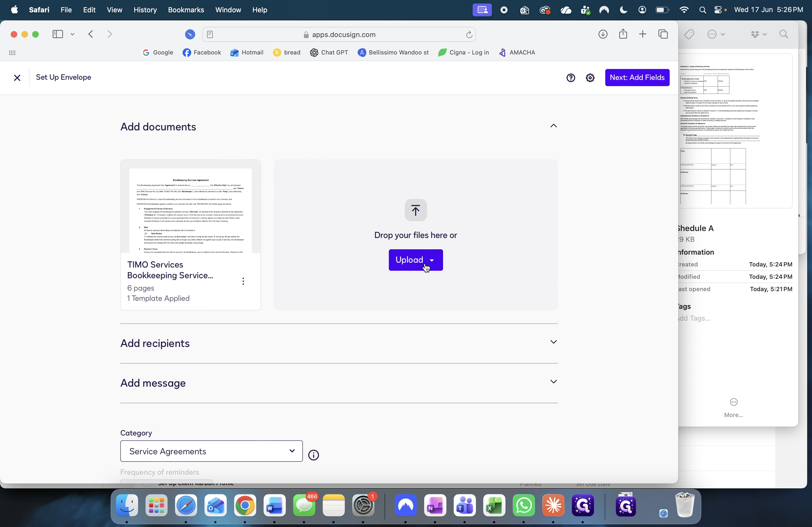Open Control Center in menu bar
Image resolution: width=812 pixels, height=527 pixels.
click(x=718, y=10)
